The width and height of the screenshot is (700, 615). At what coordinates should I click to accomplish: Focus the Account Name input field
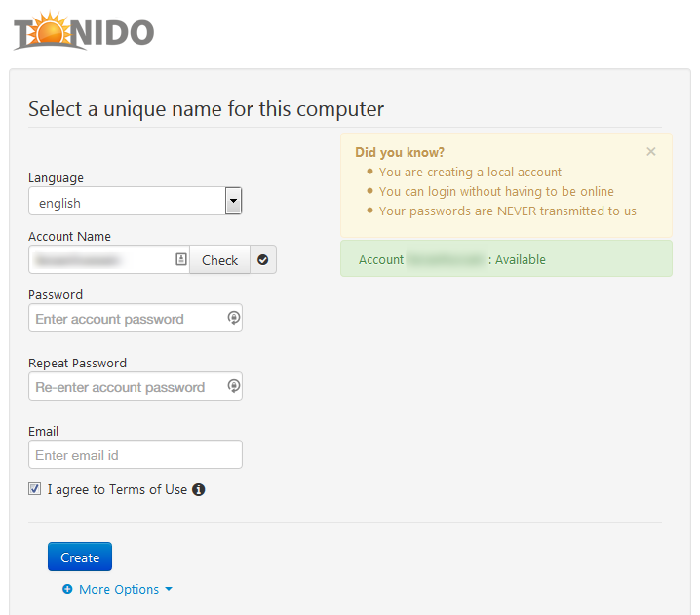click(109, 259)
